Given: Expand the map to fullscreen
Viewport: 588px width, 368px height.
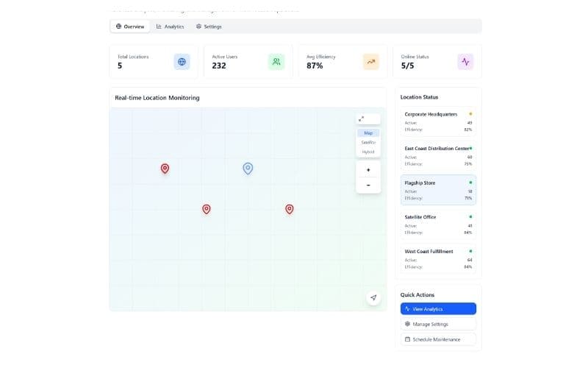Looking at the screenshot, I should pos(362,118).
